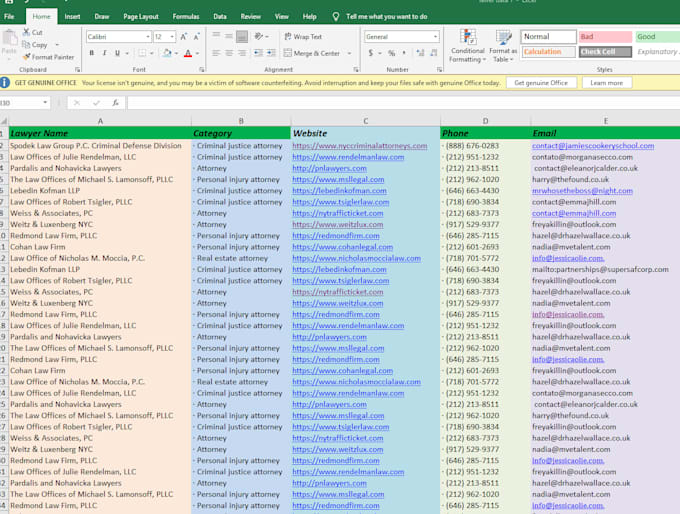Open fill color dropdown arrow
680x514 pixels.
[177, 53]
